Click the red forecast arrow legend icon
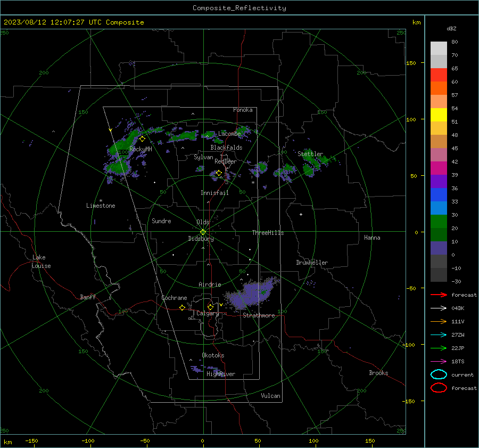Screen dimensions: 479x448 pyautogui.click(x=439, y=295)
